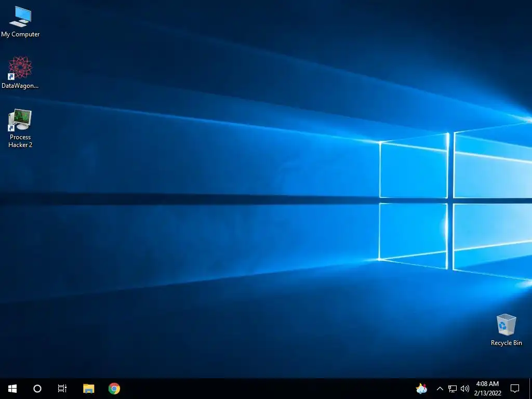Open the Action Center notifications
This screenshot has height=399, width=532.
515,389
